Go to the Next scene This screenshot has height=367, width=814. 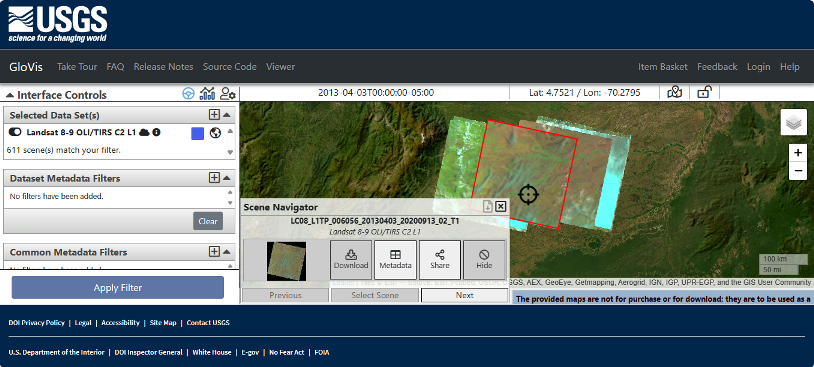pos(465,295)
